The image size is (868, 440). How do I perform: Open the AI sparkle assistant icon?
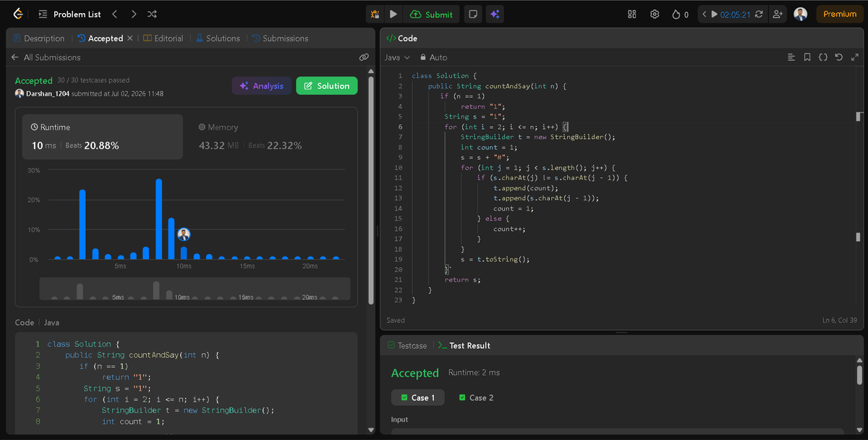pyautogui.click(x=495, y=14)
